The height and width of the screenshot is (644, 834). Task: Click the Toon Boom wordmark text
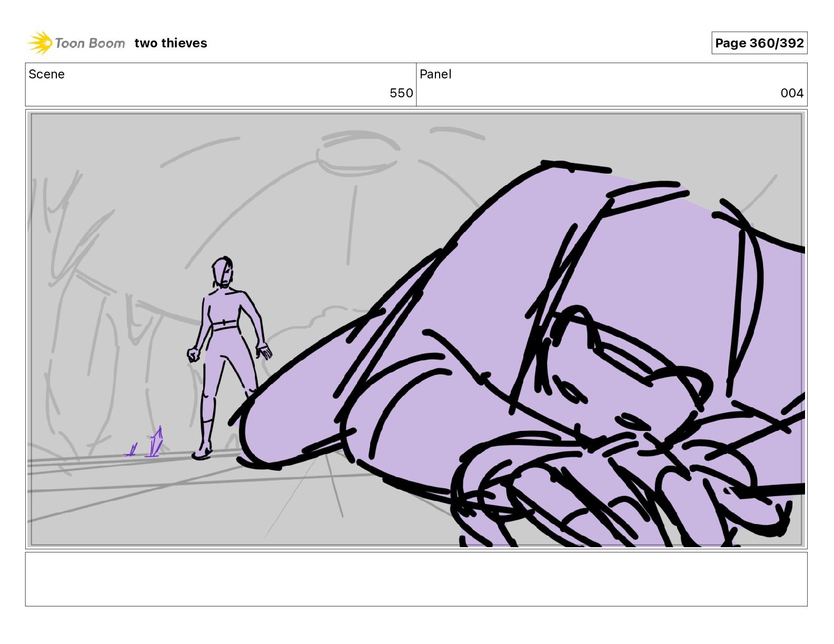pos(90,43)
